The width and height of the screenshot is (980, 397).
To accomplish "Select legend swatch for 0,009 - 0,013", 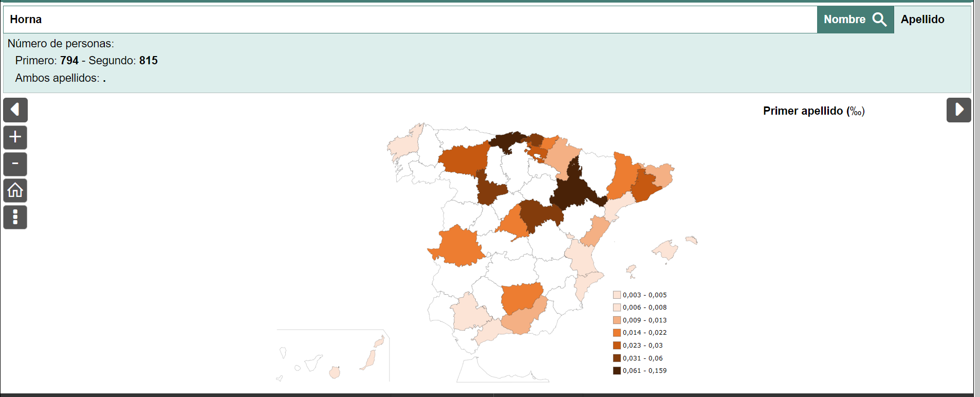I will click(x=617, y=320).
